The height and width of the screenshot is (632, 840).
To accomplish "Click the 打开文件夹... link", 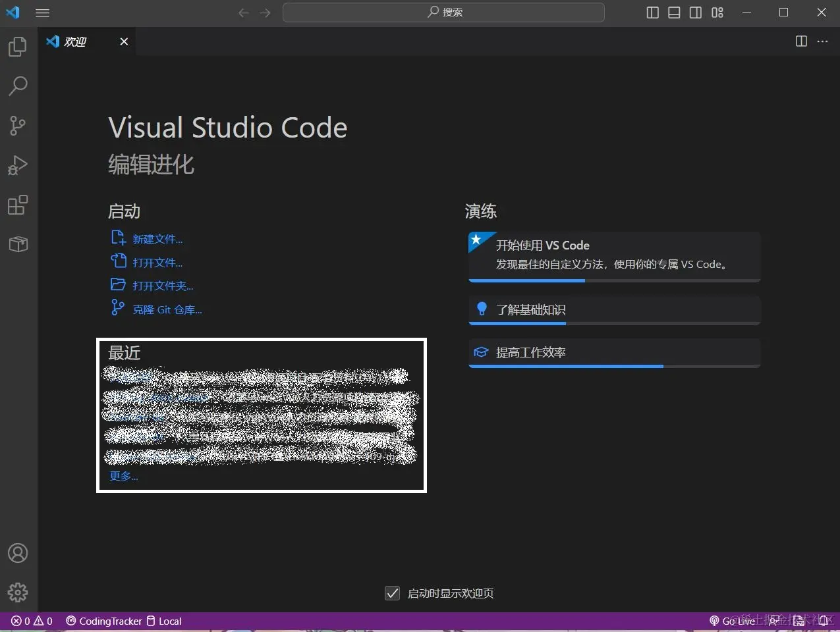I will point(163,286).
